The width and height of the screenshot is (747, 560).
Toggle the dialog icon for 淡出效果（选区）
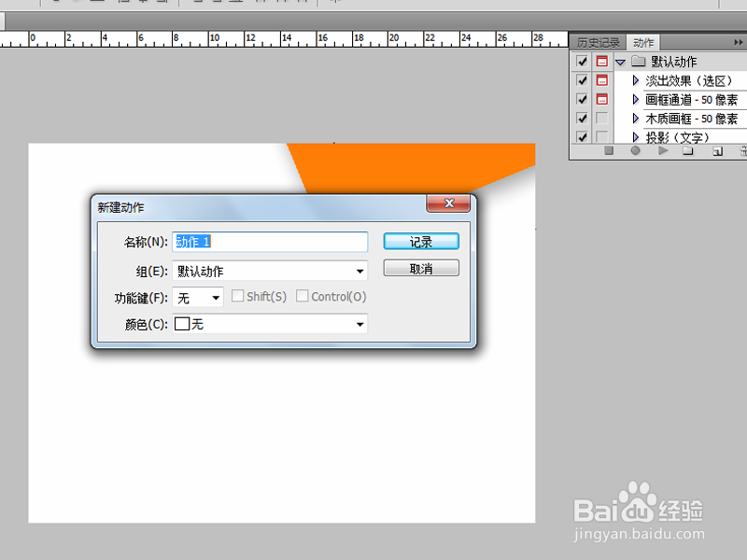602,80
